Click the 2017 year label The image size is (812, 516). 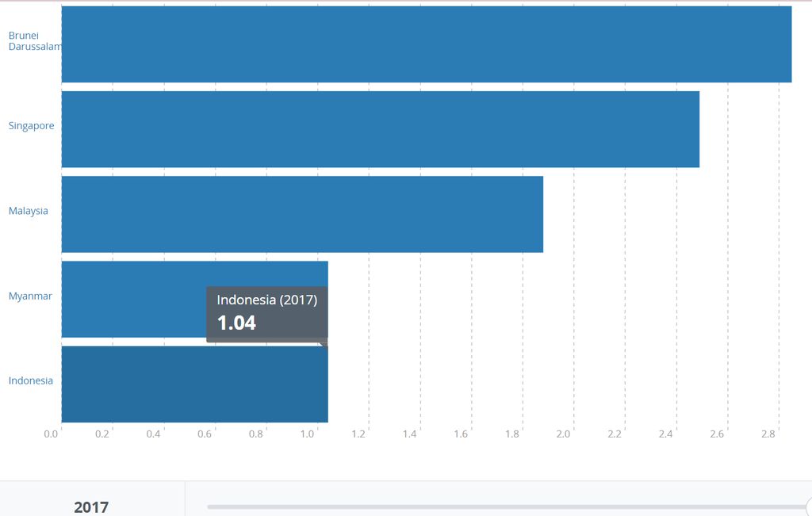click(x=91, y=506)
